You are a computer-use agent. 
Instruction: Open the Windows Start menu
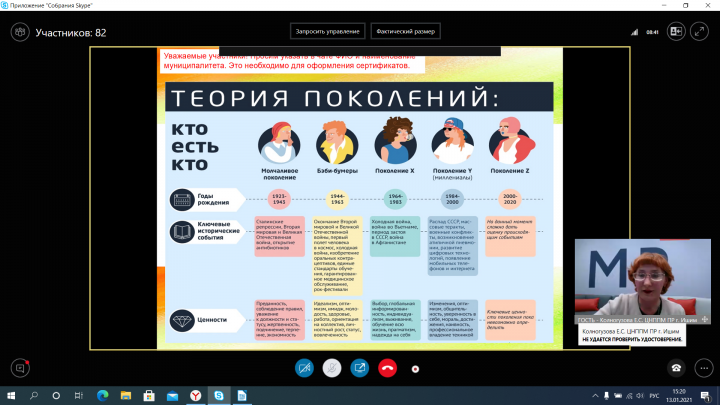click(12, 395)
